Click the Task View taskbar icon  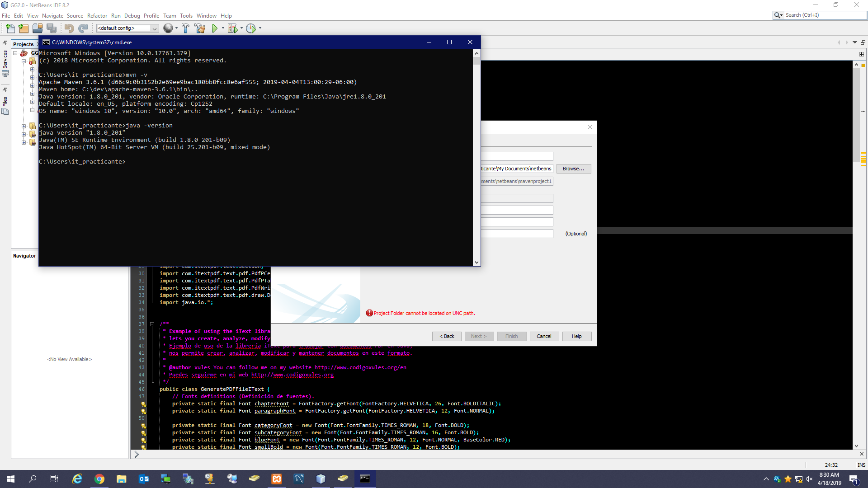(54, 479)
